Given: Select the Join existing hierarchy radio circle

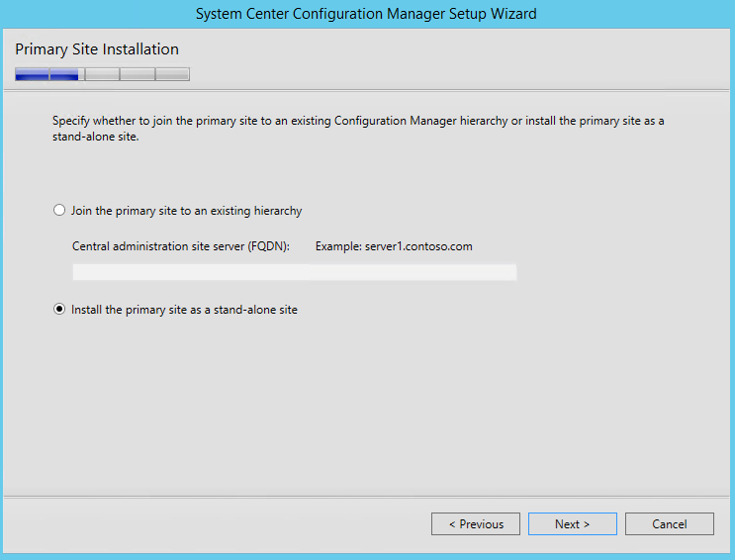Looking at the screenshot, I should point(59,210).
